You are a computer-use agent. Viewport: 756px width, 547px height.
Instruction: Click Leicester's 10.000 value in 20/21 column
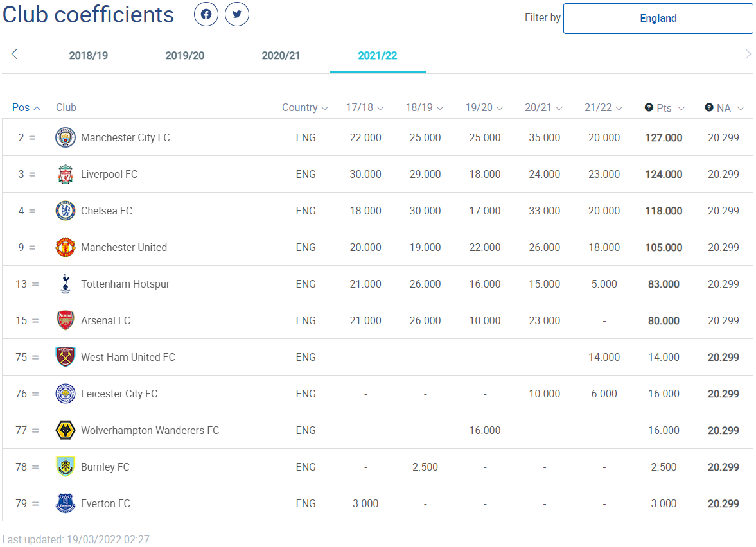pos(544,394)
